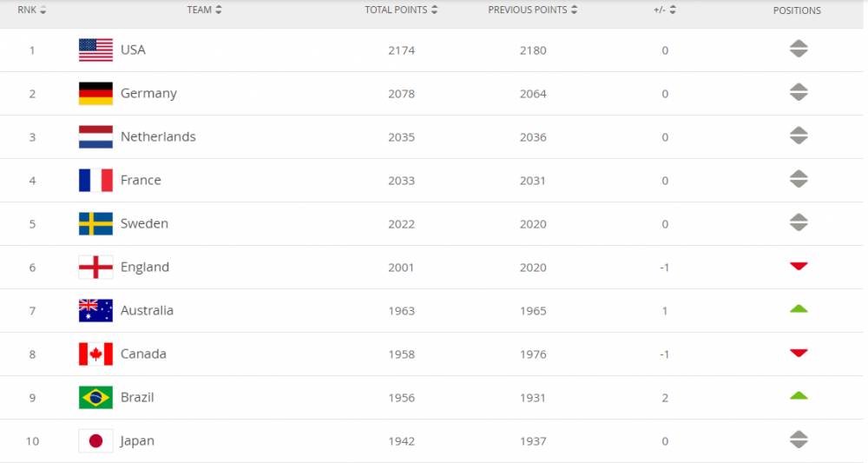Click the Japan flag icon

pos(95,440)
